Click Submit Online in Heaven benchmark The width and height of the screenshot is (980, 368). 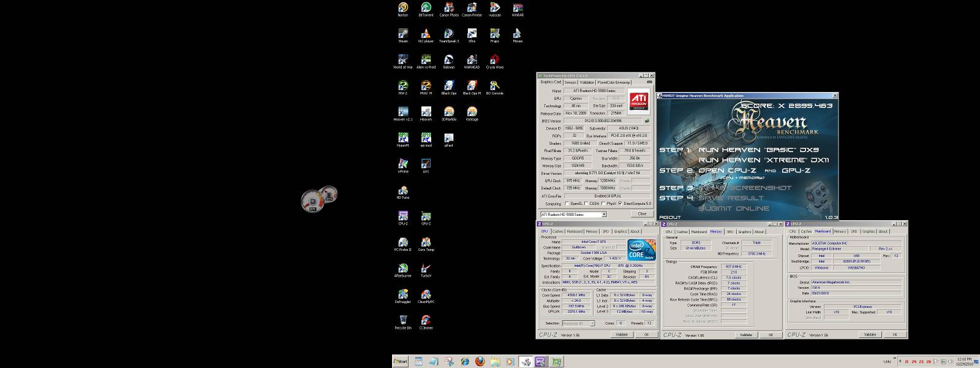(734, 209)
